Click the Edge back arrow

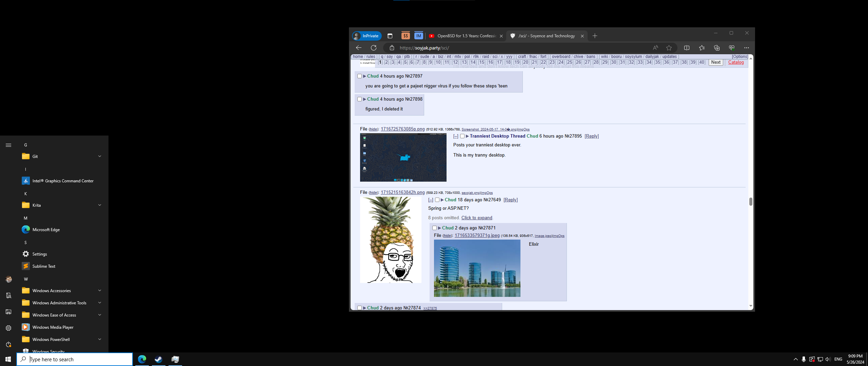tap(359, 48)
